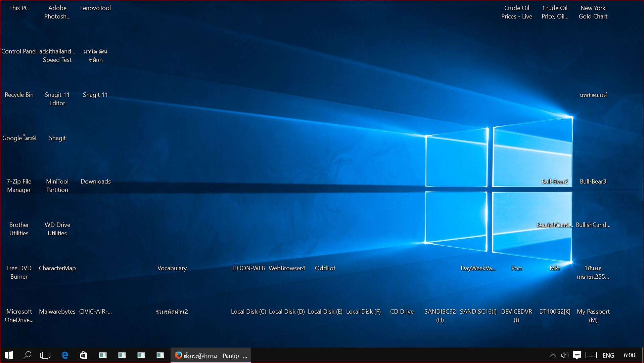Select the Brother Utilities shortcut
This screenshot has height=363, width=644.
pos(19,229)
